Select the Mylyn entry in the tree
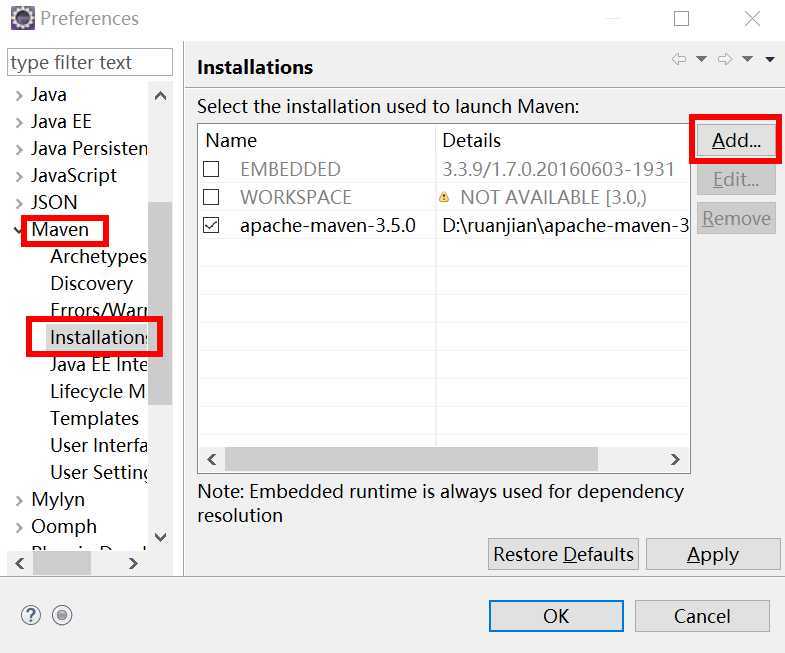Screen dimensions: 785x653 (58, 500)
